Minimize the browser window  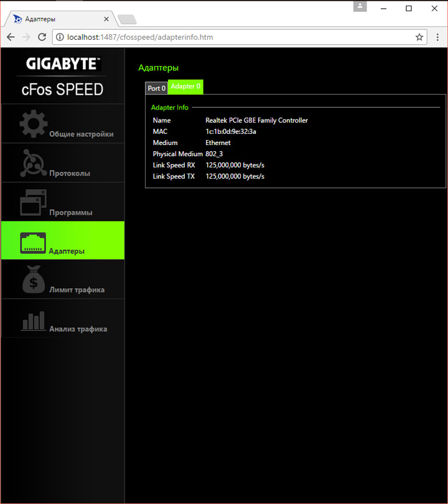383,8
